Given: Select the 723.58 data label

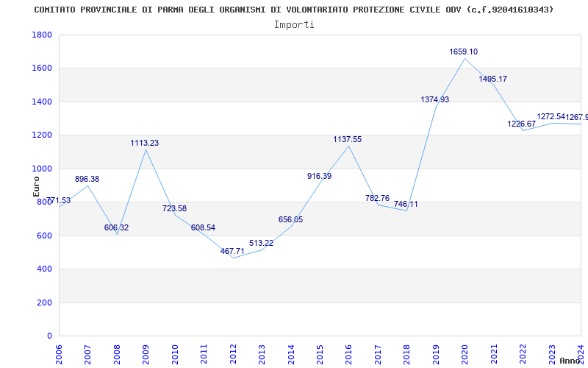Looking at the screenshot, I should pos(174,208).
